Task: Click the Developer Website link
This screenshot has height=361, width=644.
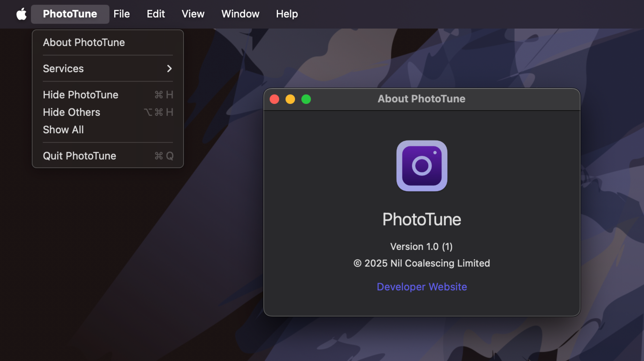Action: coord(422,286)
